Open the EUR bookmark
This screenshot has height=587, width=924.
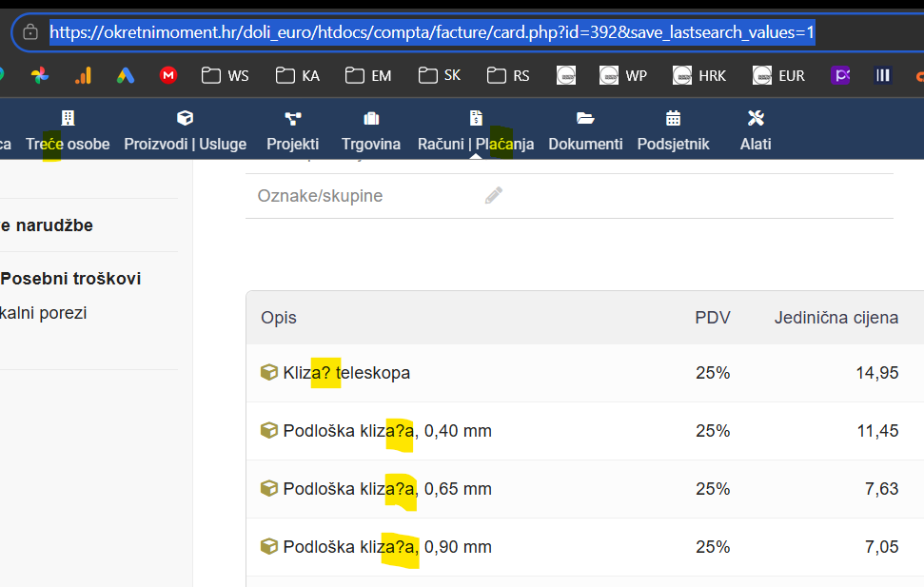[x=778, y=75]
